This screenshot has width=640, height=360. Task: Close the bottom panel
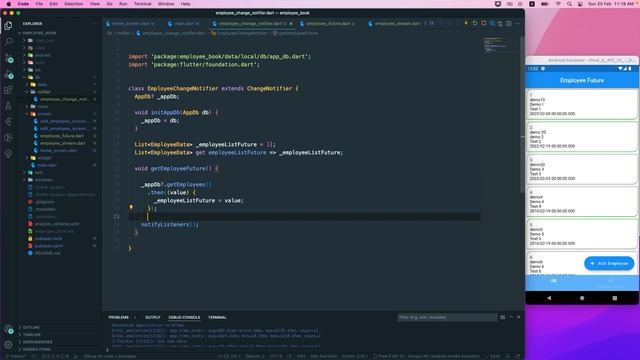coord(519,317)
